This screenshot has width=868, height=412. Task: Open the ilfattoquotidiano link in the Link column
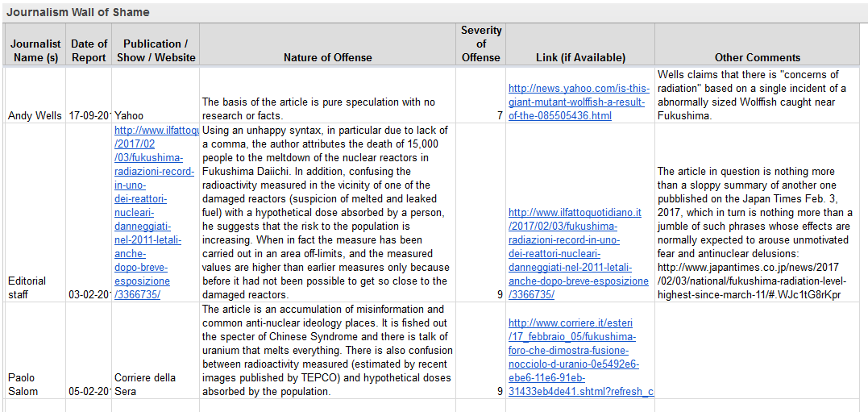(578, 253)
